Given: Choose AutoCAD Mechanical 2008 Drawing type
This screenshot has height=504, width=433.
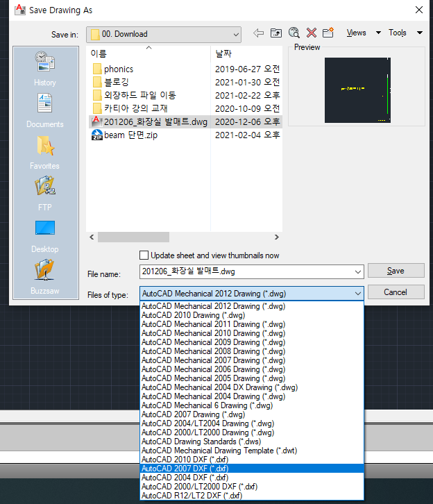Looking at the screenshot, I should (252, 351).
